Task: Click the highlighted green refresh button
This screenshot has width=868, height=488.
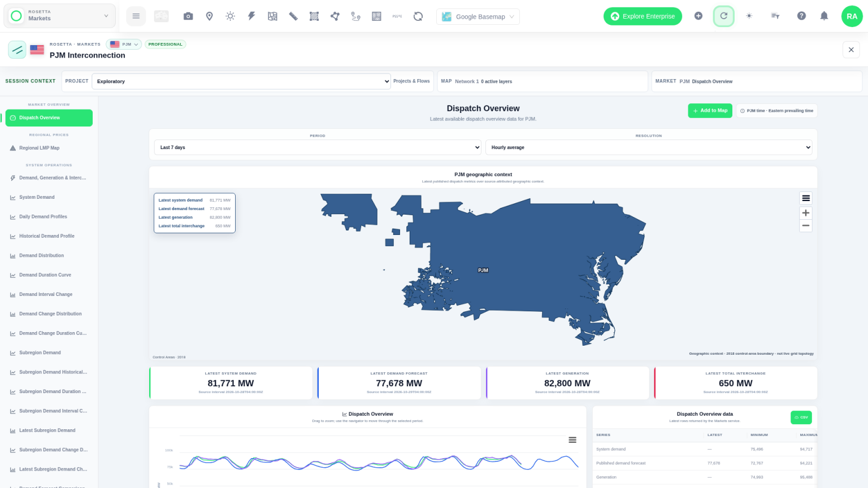Action: [723, 16]
